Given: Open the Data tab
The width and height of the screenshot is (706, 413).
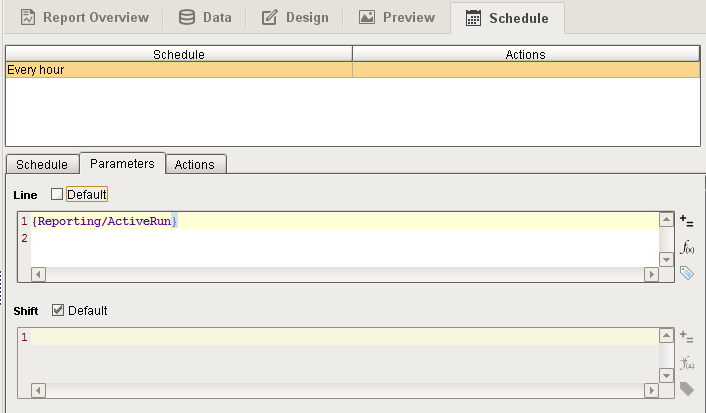Looking at the screenshot, I should tap(204, 17).
